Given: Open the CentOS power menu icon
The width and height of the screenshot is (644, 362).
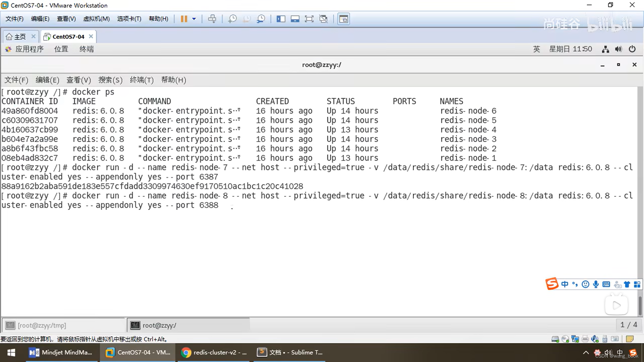Looking at the screenshot, I should (x=632, y=49).
